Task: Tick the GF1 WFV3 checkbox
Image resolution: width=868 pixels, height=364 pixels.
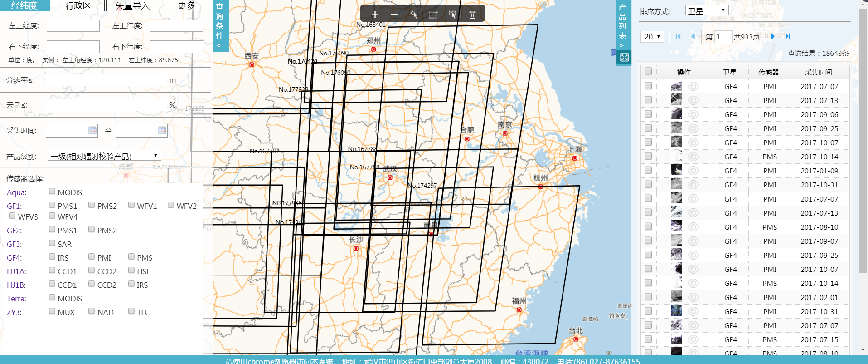Action: 12,216
